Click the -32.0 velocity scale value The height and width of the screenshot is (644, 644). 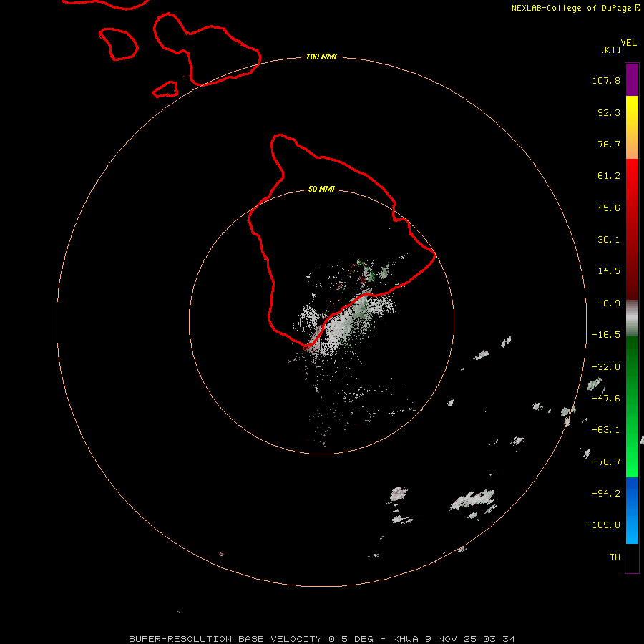point(606,367)
